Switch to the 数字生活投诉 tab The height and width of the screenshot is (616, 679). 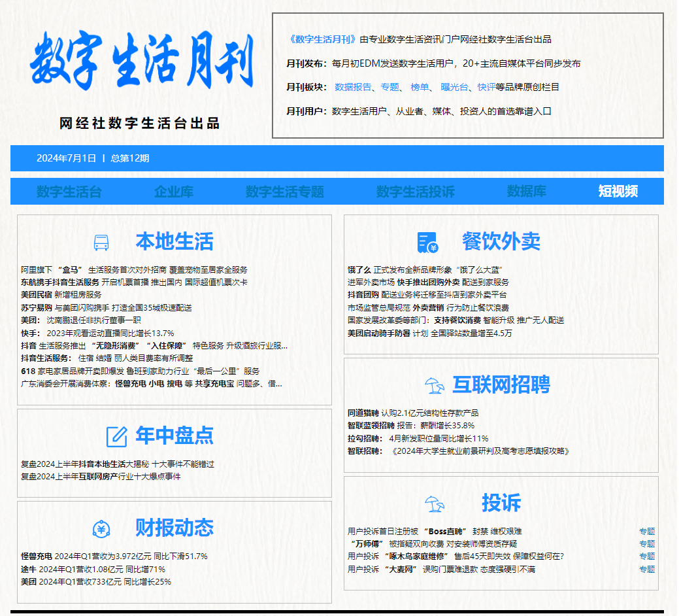pyautogui.click(x=415, y=192)
